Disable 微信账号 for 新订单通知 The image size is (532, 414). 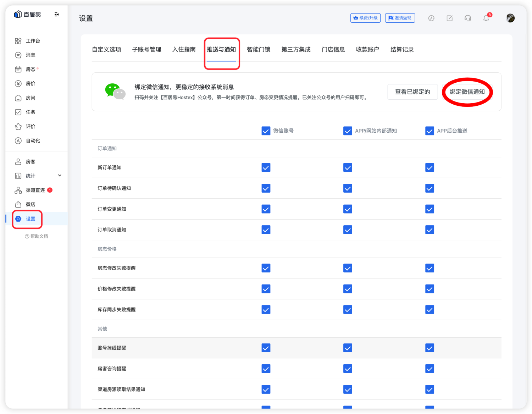click(x=266, y=167)
